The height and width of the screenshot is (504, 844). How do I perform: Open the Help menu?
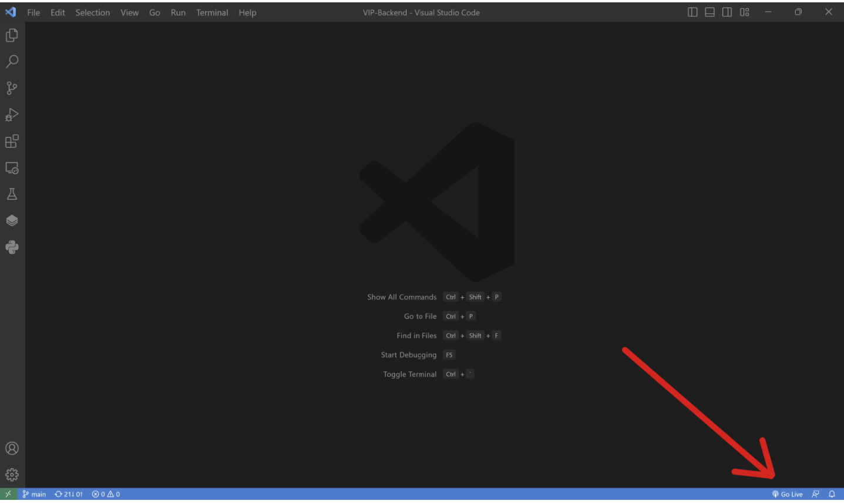(247, 12)
